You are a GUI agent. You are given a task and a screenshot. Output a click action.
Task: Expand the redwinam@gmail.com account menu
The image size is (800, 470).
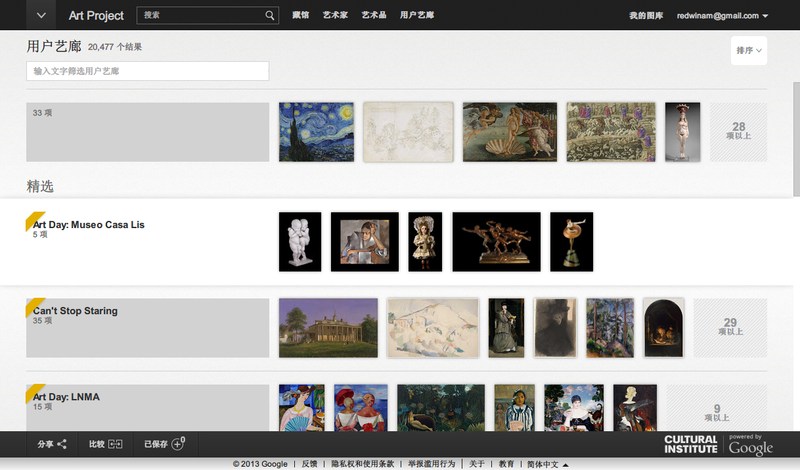tap(722, 16)
